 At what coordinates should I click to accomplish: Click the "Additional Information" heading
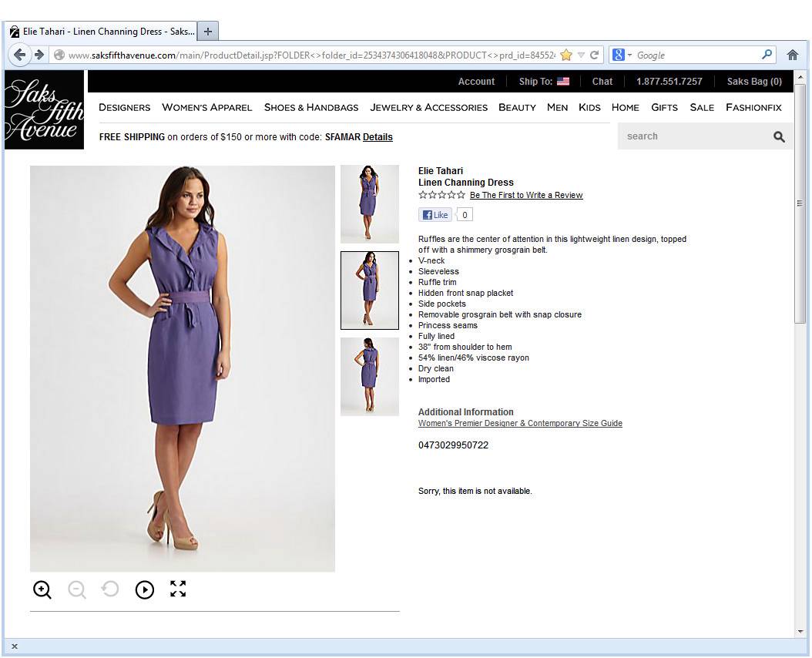pyautogui.click(x=465, y=412)
